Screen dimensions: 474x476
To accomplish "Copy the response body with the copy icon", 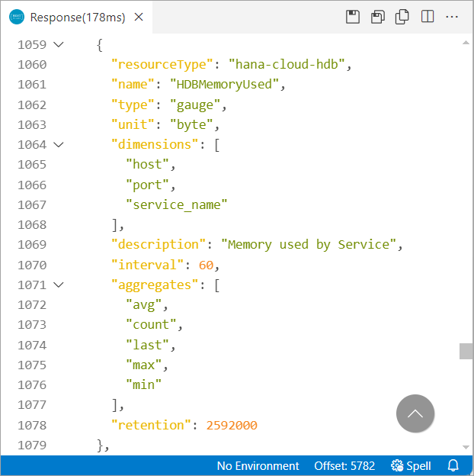I will tap(402, 17).
